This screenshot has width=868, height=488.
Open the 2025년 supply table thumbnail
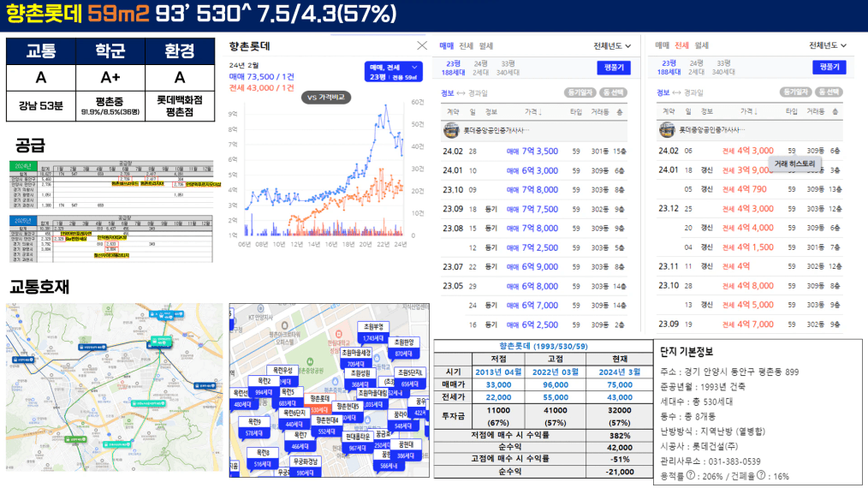(111, 239)
